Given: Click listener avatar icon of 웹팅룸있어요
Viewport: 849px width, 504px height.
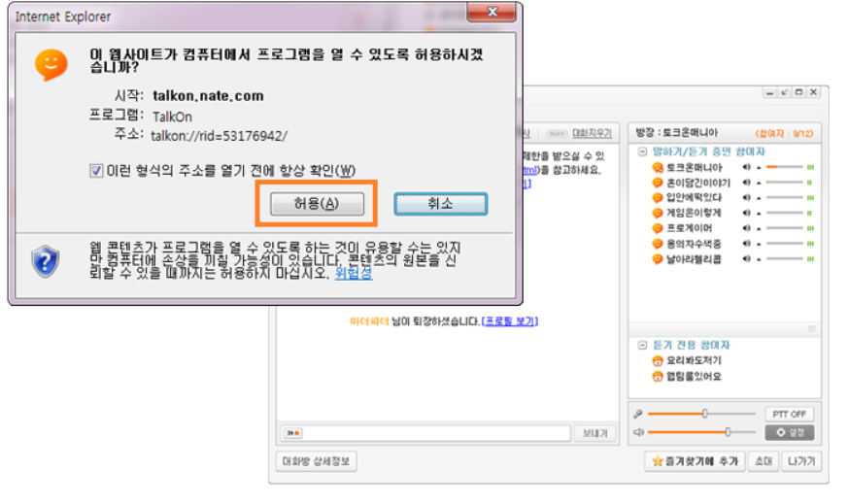Looking at the screenshot, I should tap(658, 376).
